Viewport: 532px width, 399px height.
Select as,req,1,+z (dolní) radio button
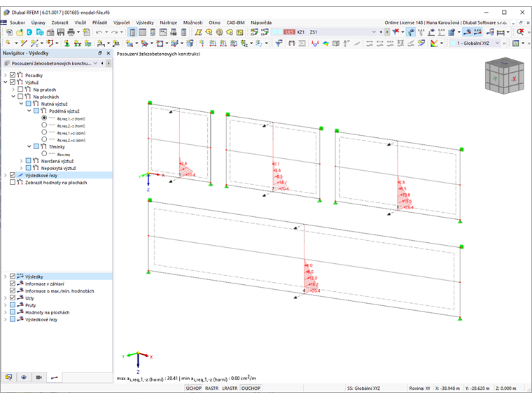point(44,132)
